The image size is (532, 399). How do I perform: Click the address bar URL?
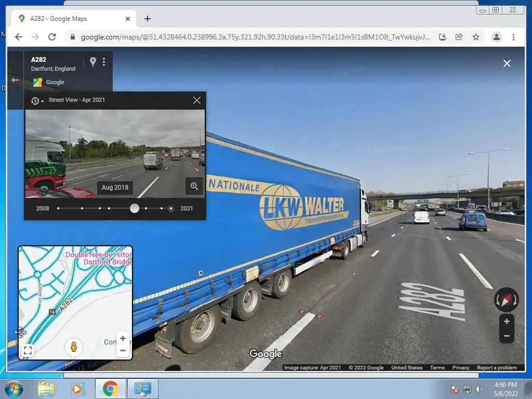256,37
